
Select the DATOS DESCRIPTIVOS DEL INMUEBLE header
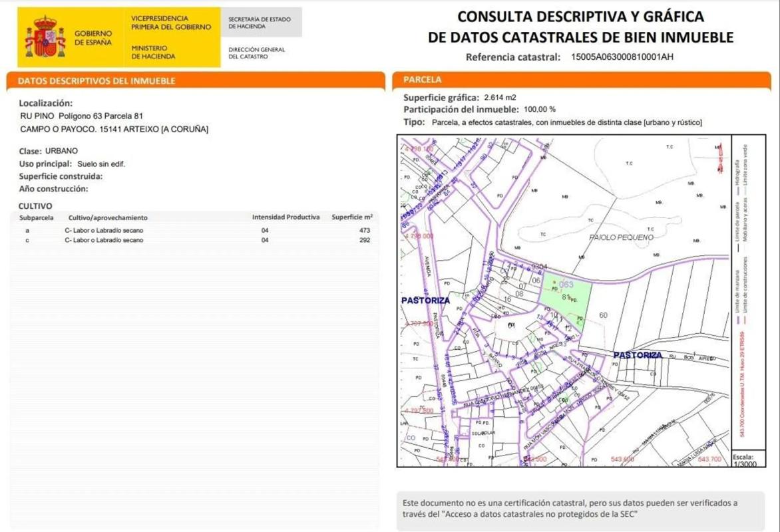[x=97, y=81]
